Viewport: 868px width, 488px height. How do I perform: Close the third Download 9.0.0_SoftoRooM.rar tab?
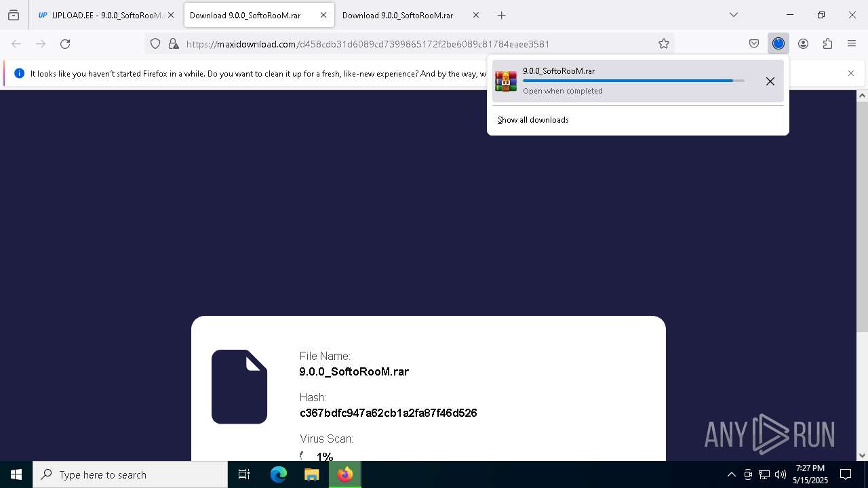coord(476,15)
